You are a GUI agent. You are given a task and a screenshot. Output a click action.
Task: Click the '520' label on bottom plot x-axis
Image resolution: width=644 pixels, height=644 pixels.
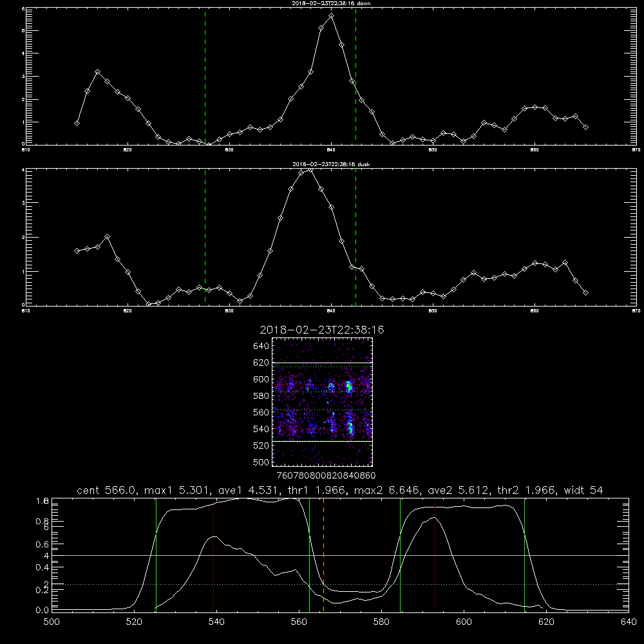(135, 622)
